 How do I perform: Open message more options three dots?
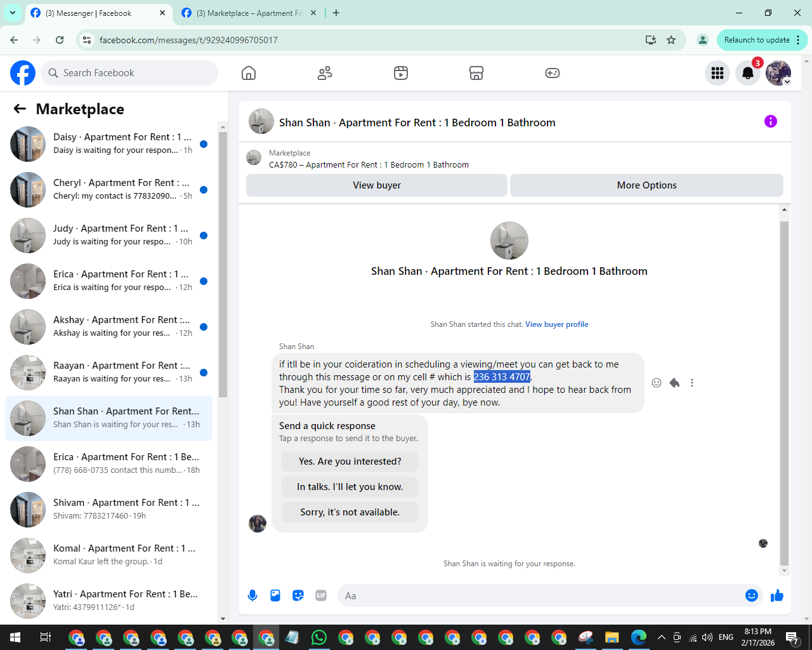[692, 383]
